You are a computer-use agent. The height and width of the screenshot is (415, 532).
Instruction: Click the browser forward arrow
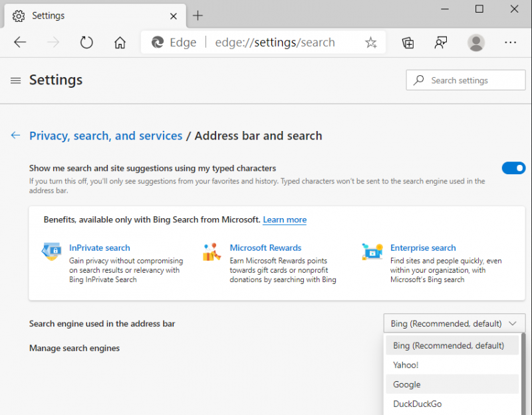[x=53, y=43]
